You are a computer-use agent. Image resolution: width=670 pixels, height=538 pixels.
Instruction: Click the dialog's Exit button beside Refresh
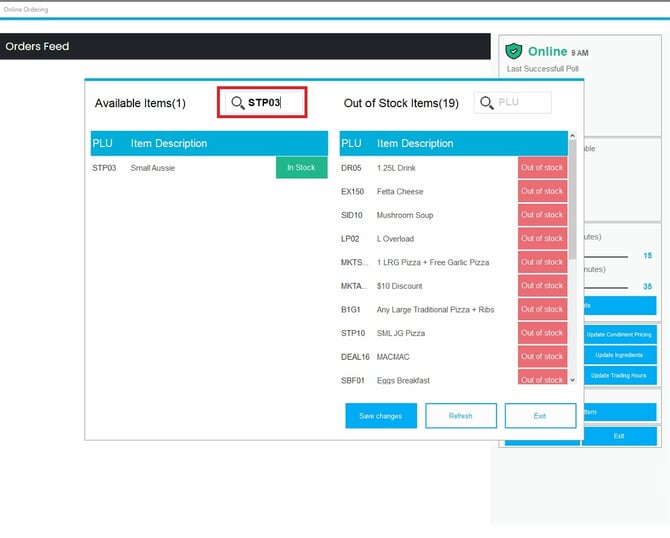point(540,416)
